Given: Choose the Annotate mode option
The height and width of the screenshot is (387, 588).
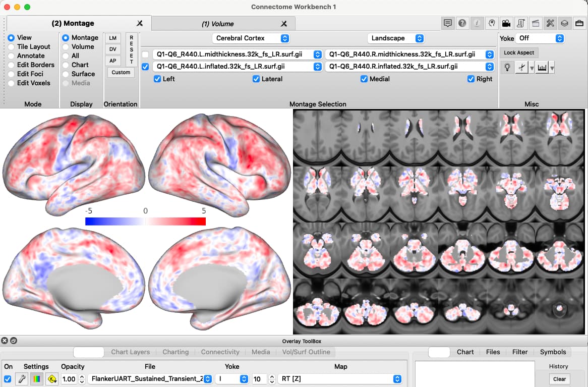Looking at the screenshot, I should pos(11,56).
